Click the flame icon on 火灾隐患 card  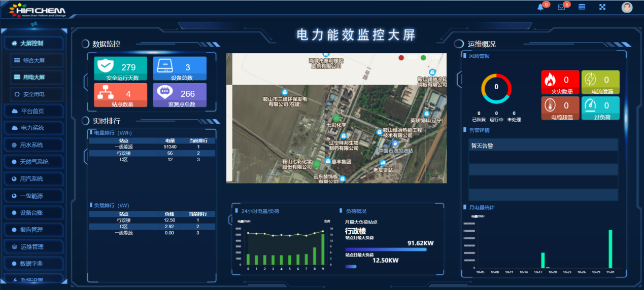[x=551, y=80]
